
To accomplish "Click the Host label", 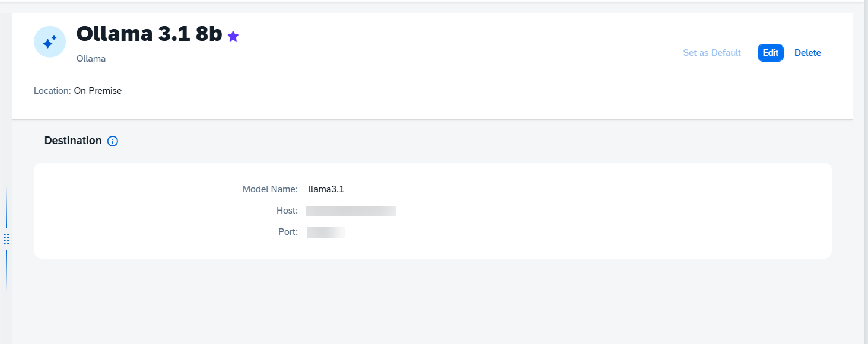I will pyautogui.click(x=287, y=211).
